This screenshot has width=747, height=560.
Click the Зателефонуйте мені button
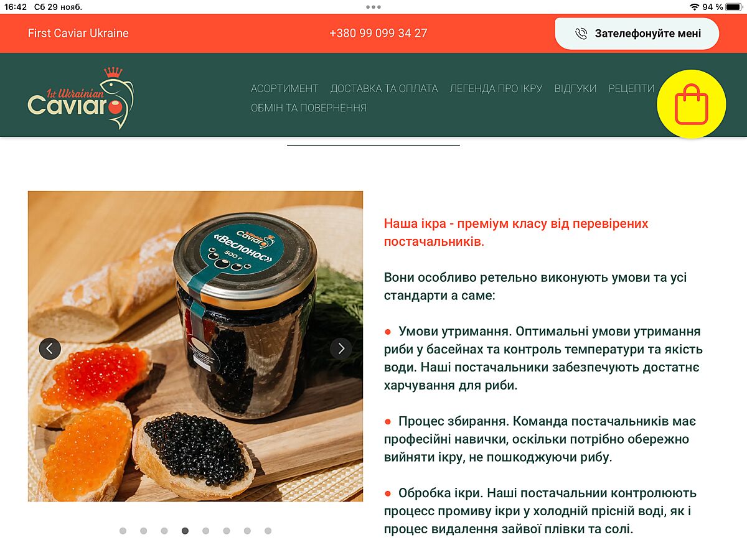pos(637,34)
